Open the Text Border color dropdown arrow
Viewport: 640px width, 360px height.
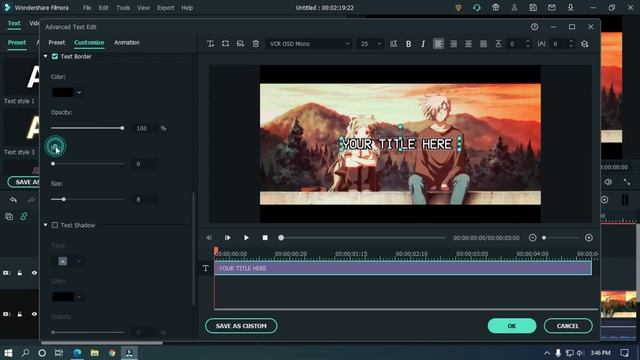pos(79,93)
